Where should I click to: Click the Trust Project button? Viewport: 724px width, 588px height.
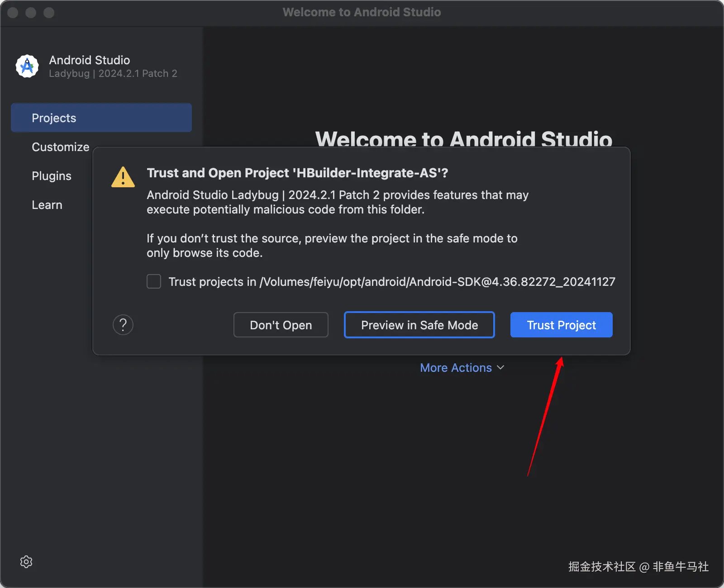(562, 325)
